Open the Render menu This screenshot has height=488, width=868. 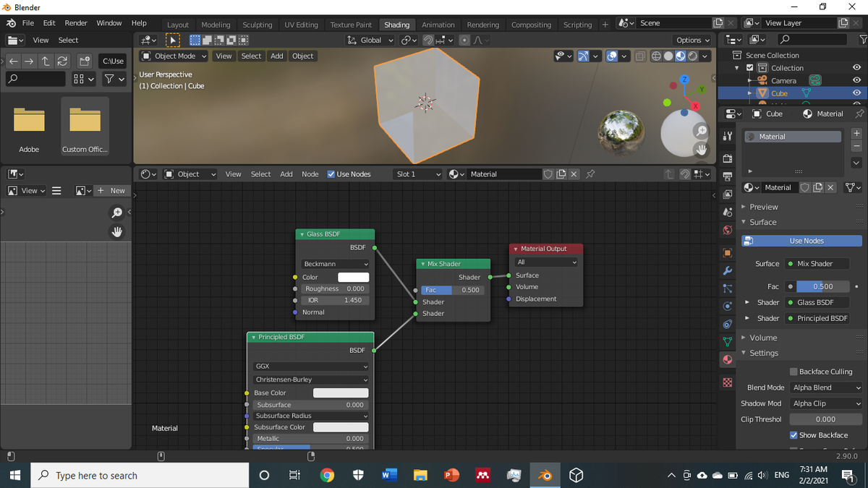pyautogui.click(x=76, y=23)
